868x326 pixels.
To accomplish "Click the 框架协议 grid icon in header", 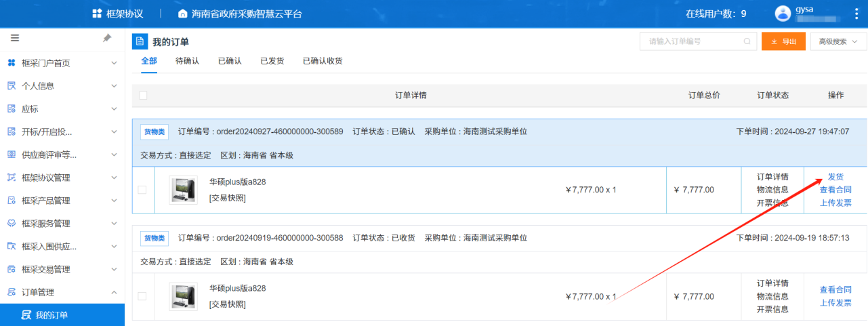I will (x=97, y=14).
